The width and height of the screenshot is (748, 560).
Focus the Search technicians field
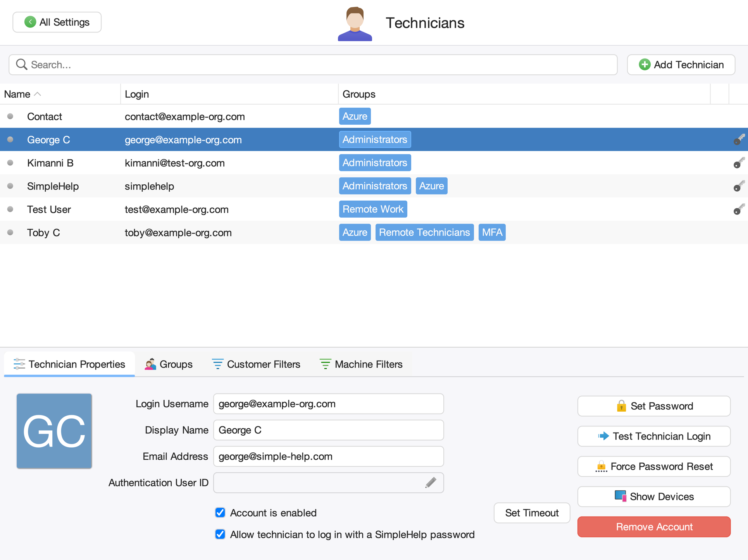[313, 64]
